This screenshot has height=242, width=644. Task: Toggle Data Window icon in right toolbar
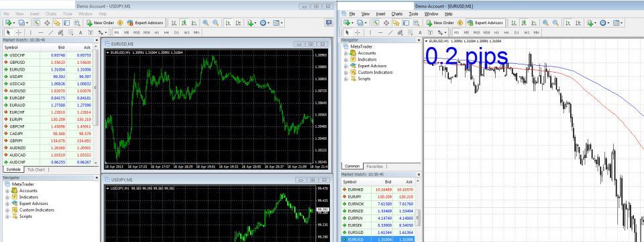click(386, 23)
